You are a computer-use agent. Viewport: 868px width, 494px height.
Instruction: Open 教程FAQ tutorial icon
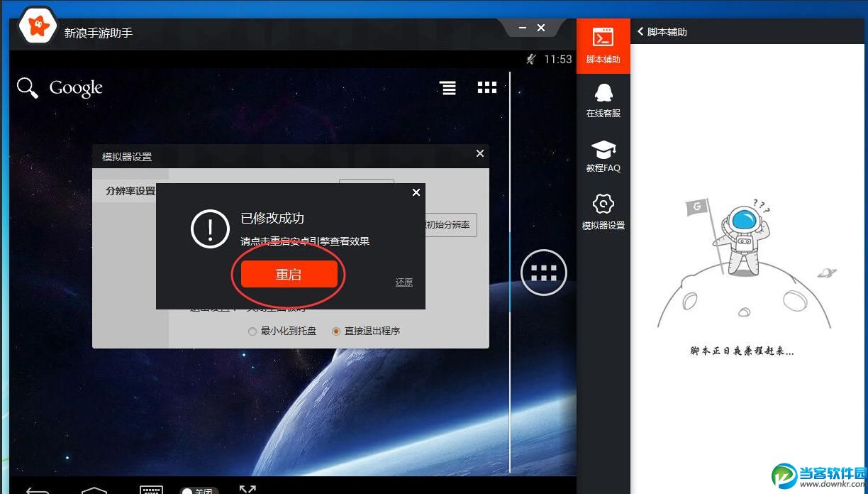[603, 155]
